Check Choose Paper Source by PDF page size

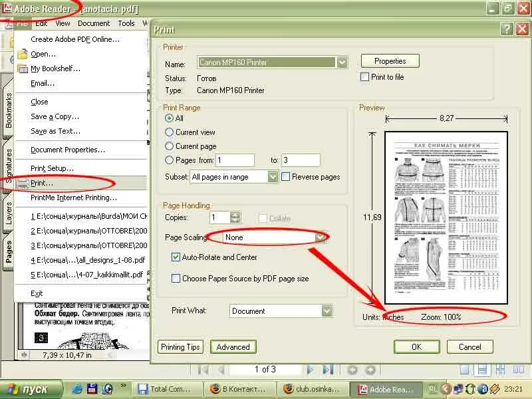pyautogui.click(x=176, y=278)
